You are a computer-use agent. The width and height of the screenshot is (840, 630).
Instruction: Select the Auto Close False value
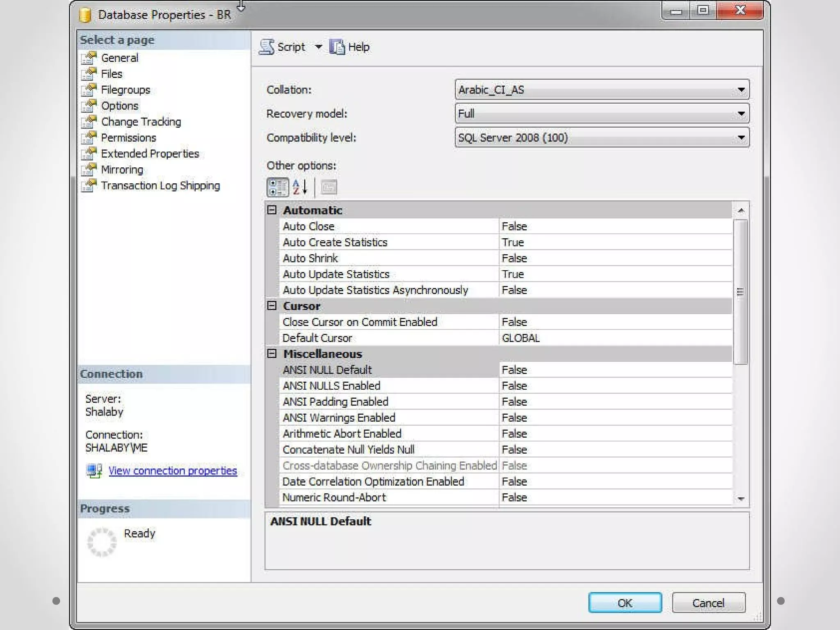coord(615,226)
